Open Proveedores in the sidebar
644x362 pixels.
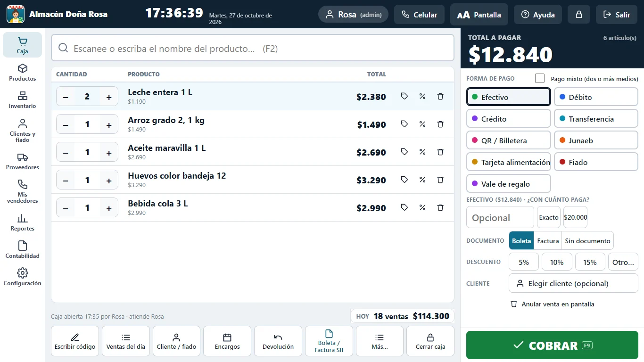pos(23,161)
